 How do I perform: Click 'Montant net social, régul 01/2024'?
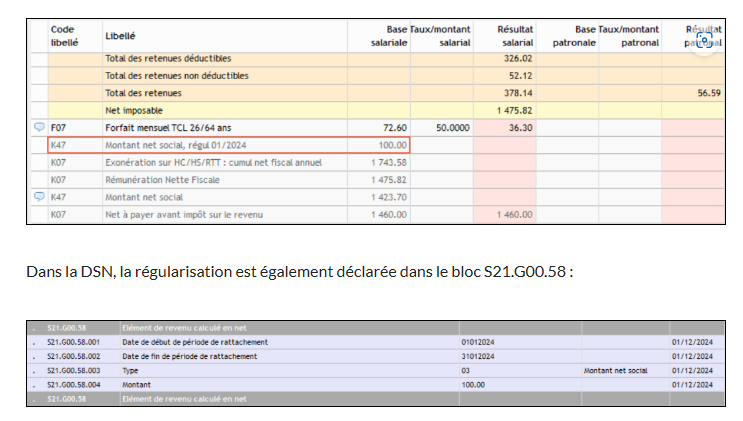(176, 145)
